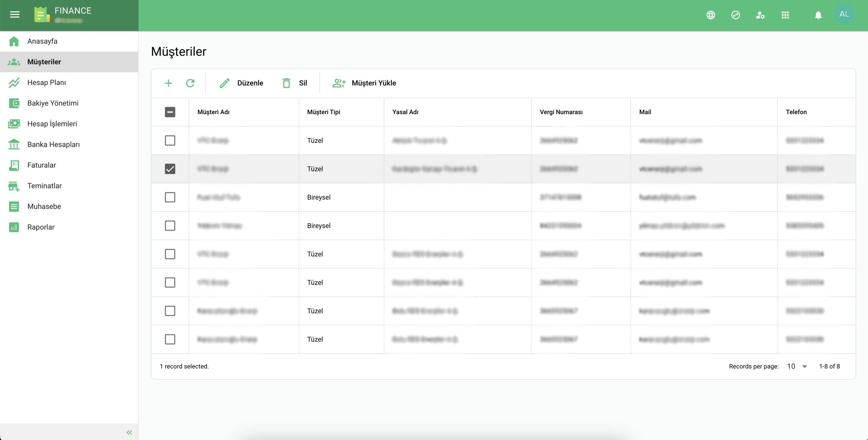
Task: Check the first customer row checkbox
Action: (170, 140)
